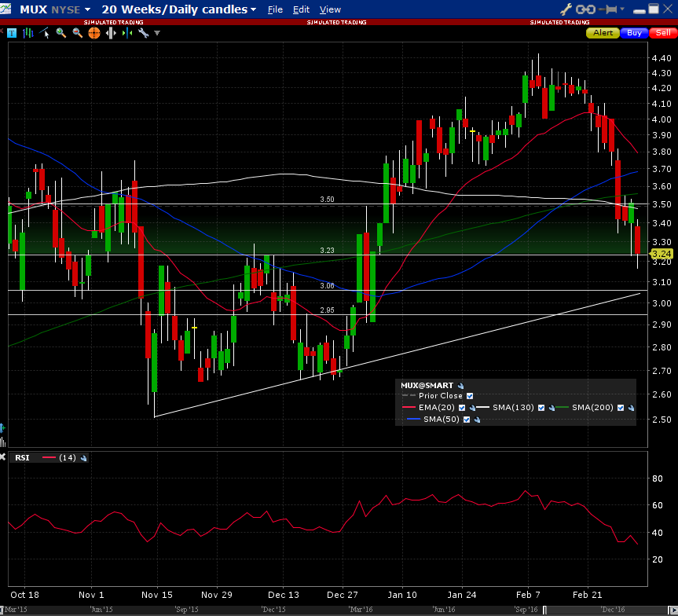Disable the SMA(50) line checkbox

(467, 420)
